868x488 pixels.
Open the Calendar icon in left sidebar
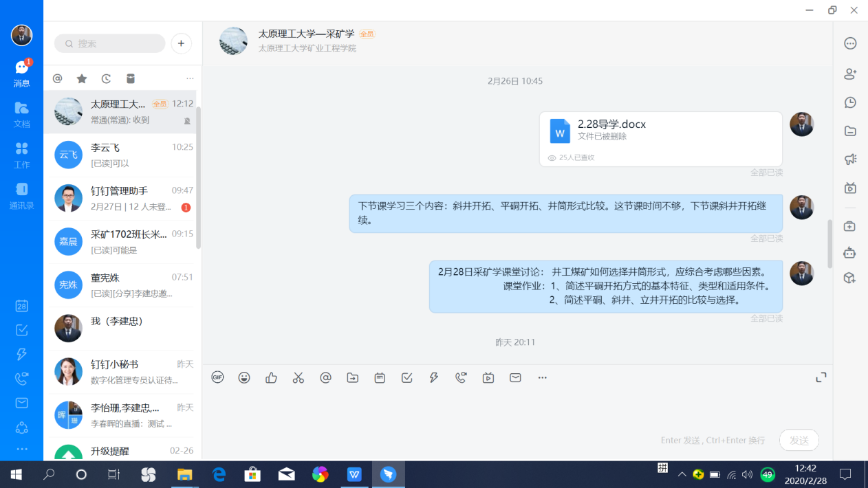pyautogui.click(x=21, y=306)
